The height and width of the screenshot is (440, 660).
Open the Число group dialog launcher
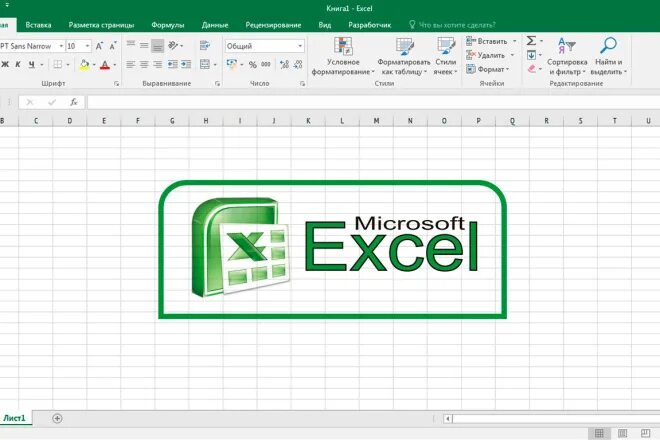coord(302,84)
